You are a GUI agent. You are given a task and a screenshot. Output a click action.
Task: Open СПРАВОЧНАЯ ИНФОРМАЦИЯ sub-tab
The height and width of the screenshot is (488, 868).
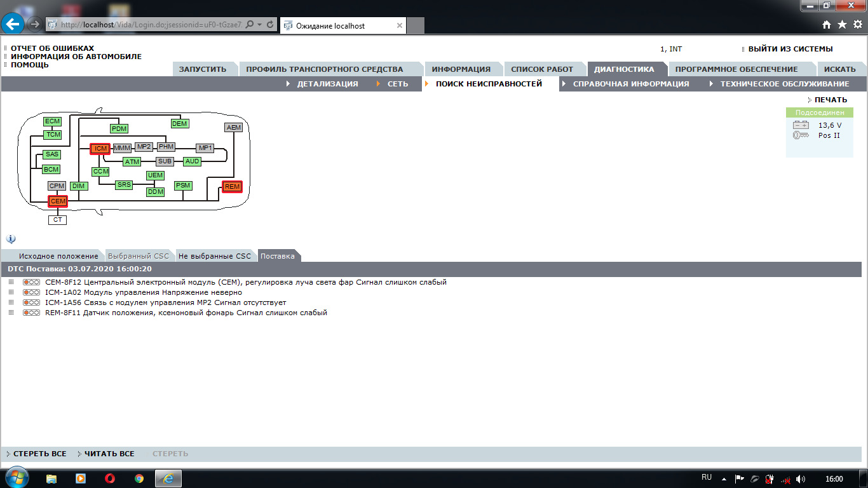pyautogui.click(x=631, y=84)
